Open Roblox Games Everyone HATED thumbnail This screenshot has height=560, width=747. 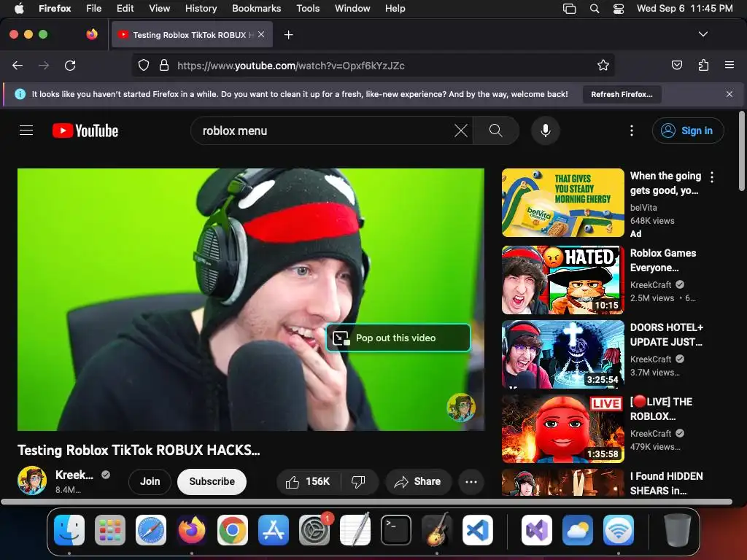click(x=562, y=280)
